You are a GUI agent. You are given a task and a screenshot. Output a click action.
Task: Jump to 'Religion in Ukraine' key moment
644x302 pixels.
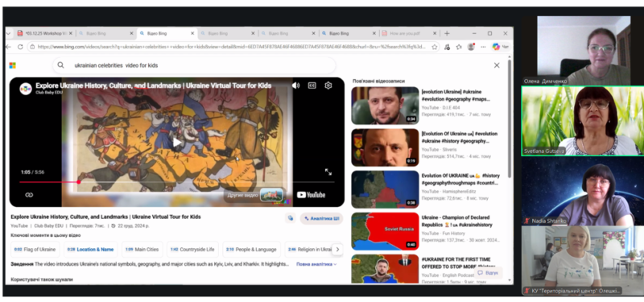point(310,250)
